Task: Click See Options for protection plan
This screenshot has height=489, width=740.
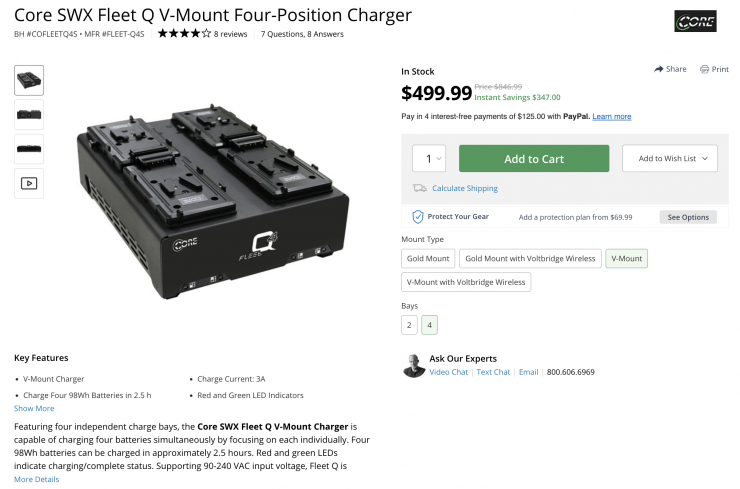Action: 687,217
